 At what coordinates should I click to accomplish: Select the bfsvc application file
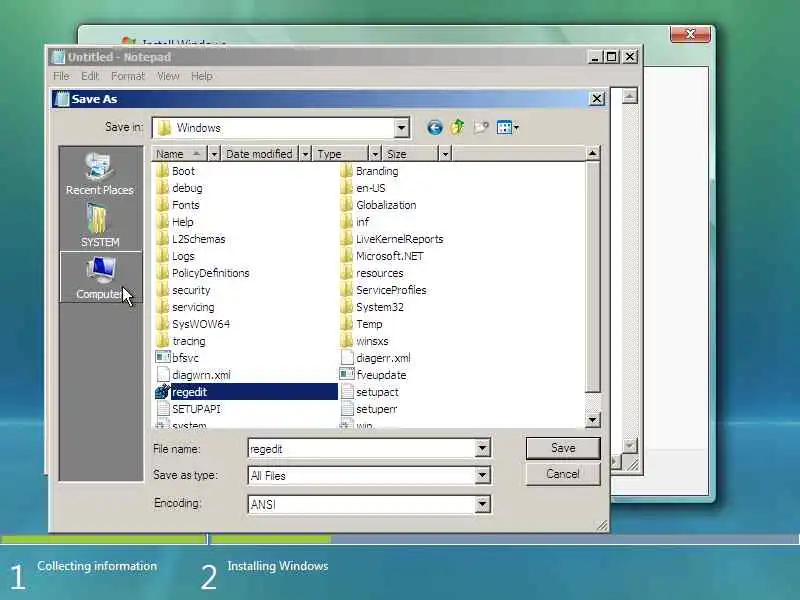177,358
